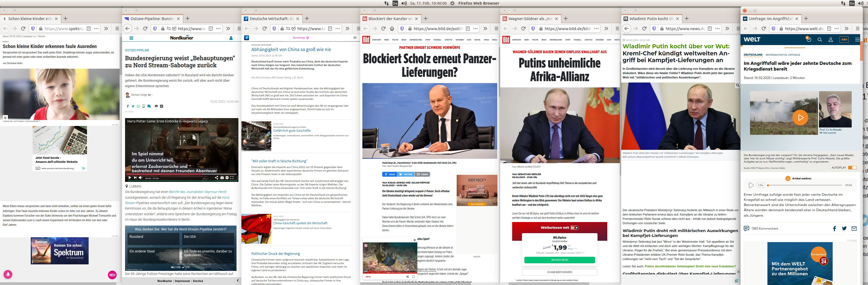The image size is (868, 285).
Task: Share the WELT article on Facebook
Action: (x=834, y=229)
